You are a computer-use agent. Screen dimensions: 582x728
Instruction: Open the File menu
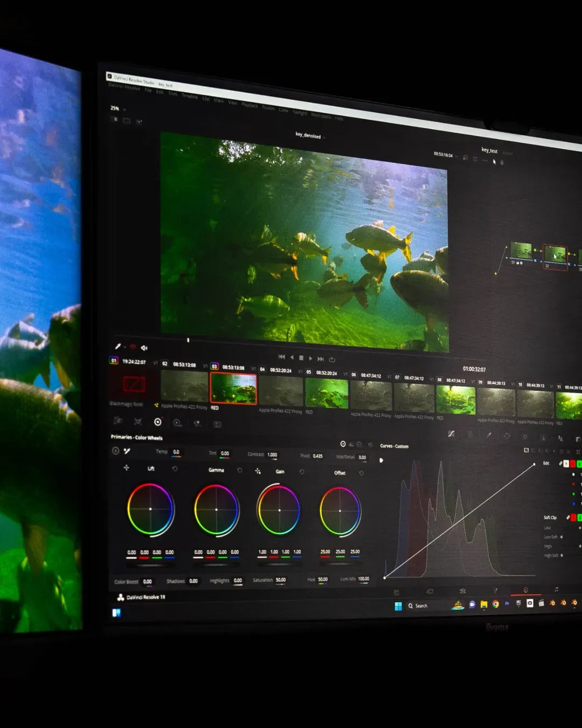point(148,90)
